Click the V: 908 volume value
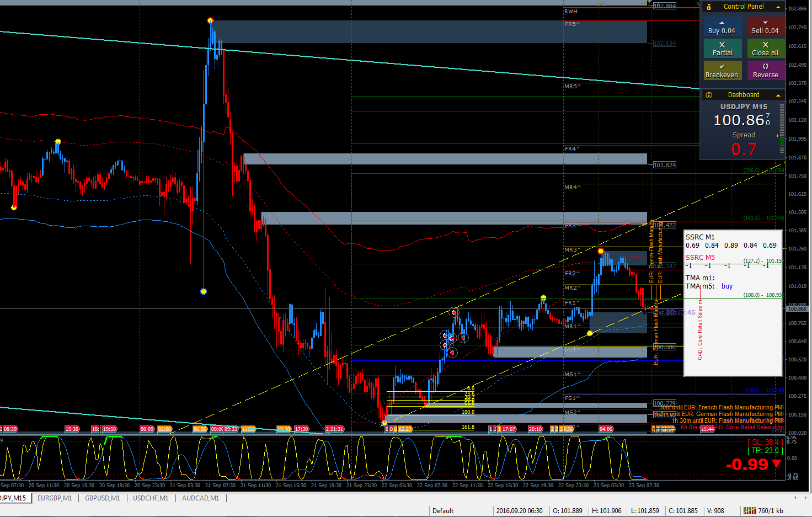The width and height of the screenshot is (812, 517). [x=715, y=510]
